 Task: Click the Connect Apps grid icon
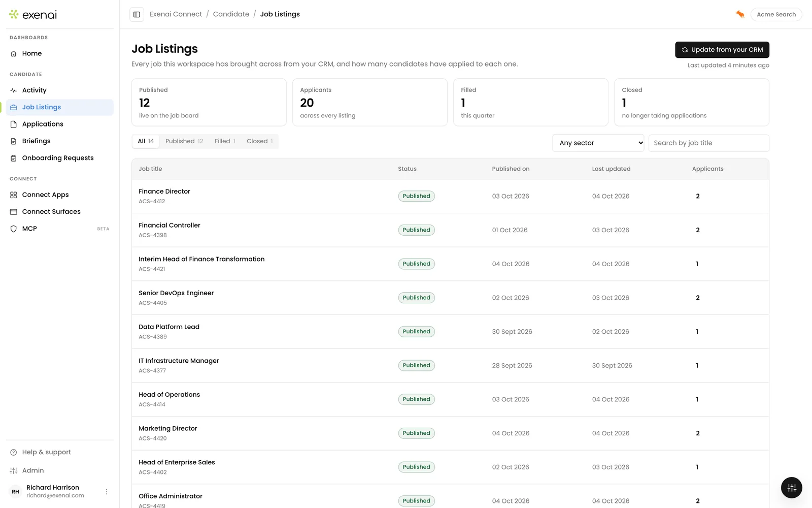pyautogui.click(x=14, y=195)
